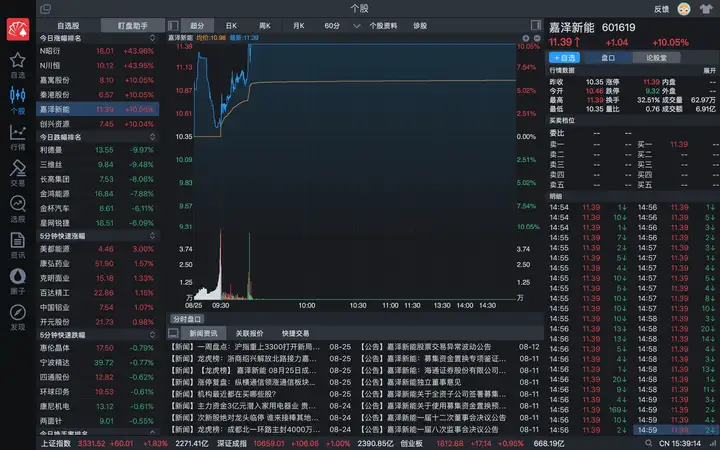The image size is (720, 450).
Task: Click the red playing-cards app logo
Action: click(18, 29)
